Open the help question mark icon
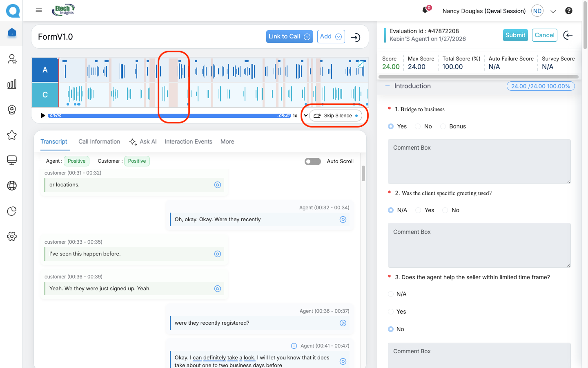The height and width of the screenshot is (368, 588). tap(568, 11)
